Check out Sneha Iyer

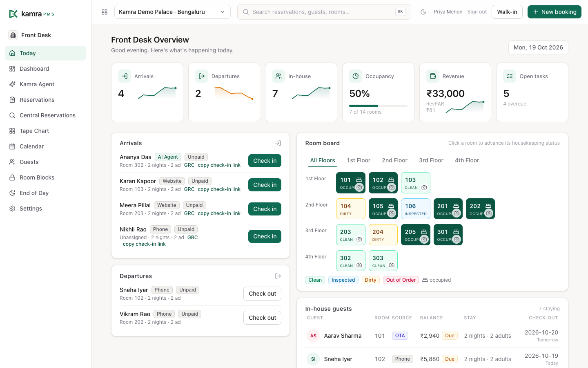(262, 294)
